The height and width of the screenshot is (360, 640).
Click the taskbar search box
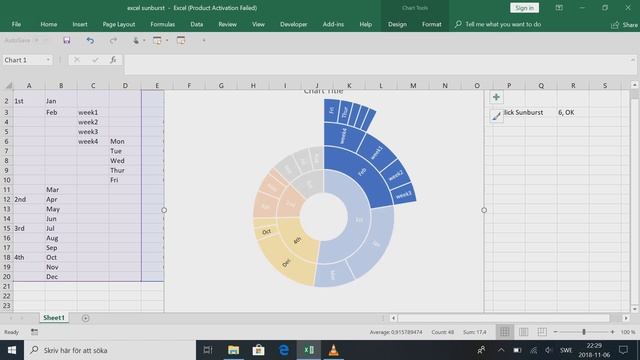(110, 350)
